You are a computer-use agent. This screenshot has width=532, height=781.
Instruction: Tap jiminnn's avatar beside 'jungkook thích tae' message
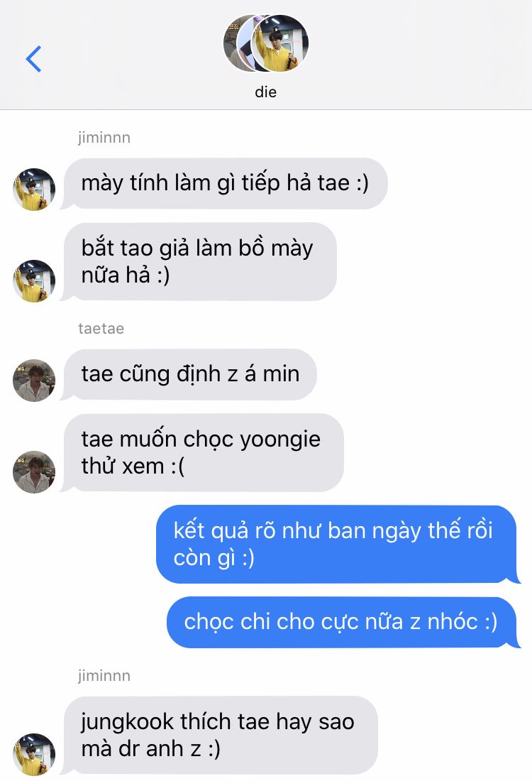34,754
